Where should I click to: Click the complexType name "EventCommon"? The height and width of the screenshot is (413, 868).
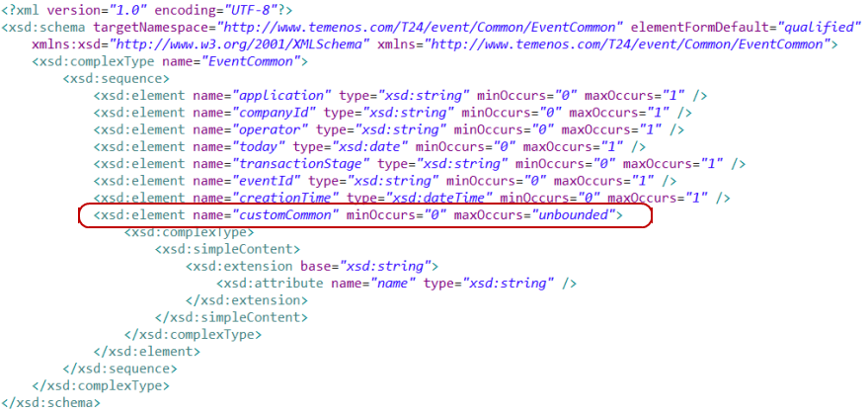pos(259,61)
